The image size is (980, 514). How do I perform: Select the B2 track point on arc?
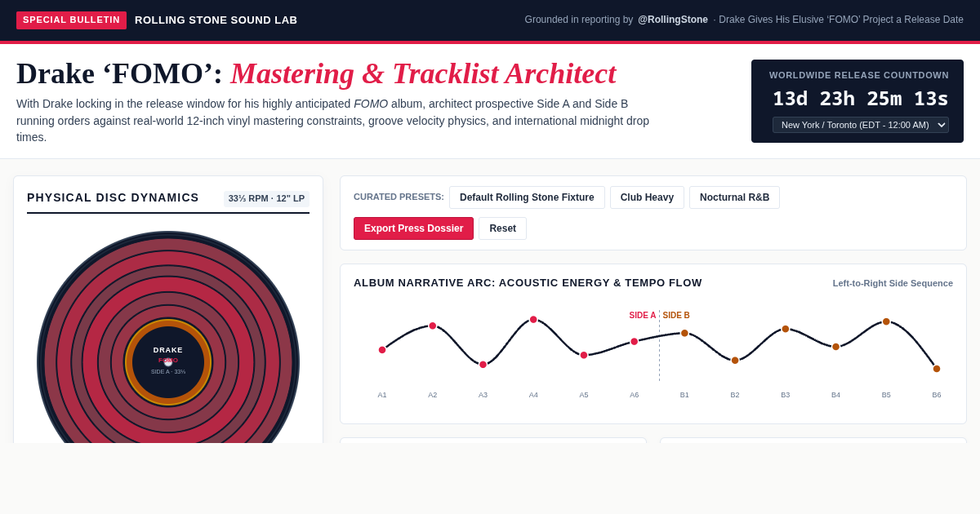tap(735, 360)
